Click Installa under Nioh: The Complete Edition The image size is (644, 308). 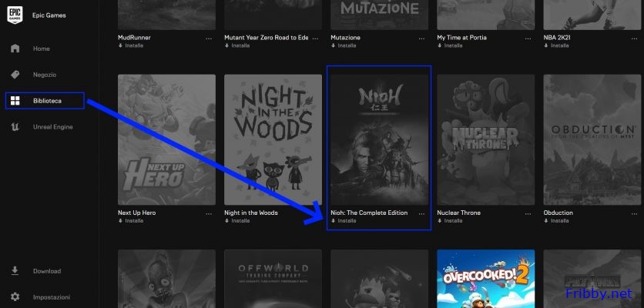[x=347, y=221]
